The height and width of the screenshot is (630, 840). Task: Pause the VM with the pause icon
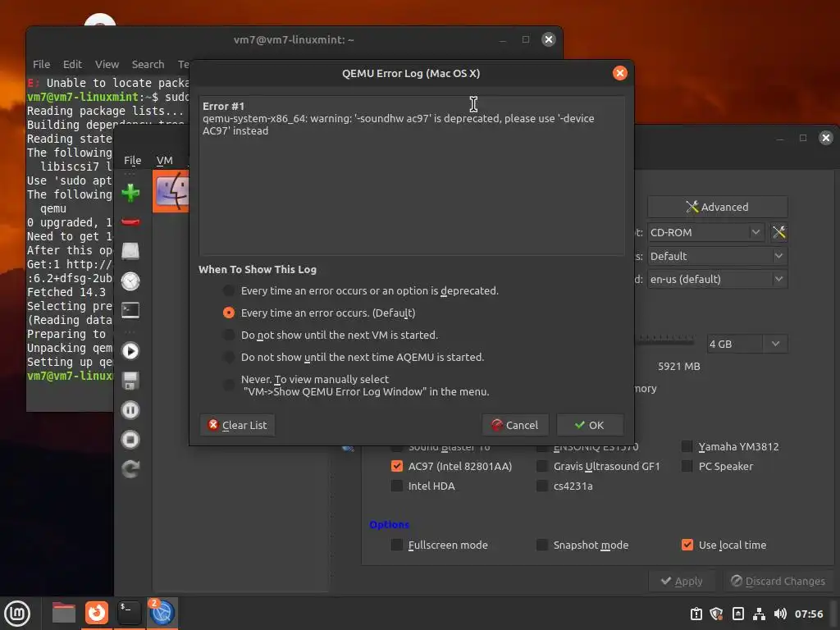(x=130, y=410)
